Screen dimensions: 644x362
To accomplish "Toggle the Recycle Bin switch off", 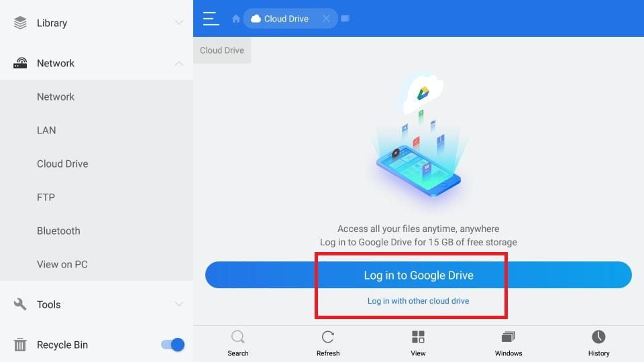I will tap(172, 345).
